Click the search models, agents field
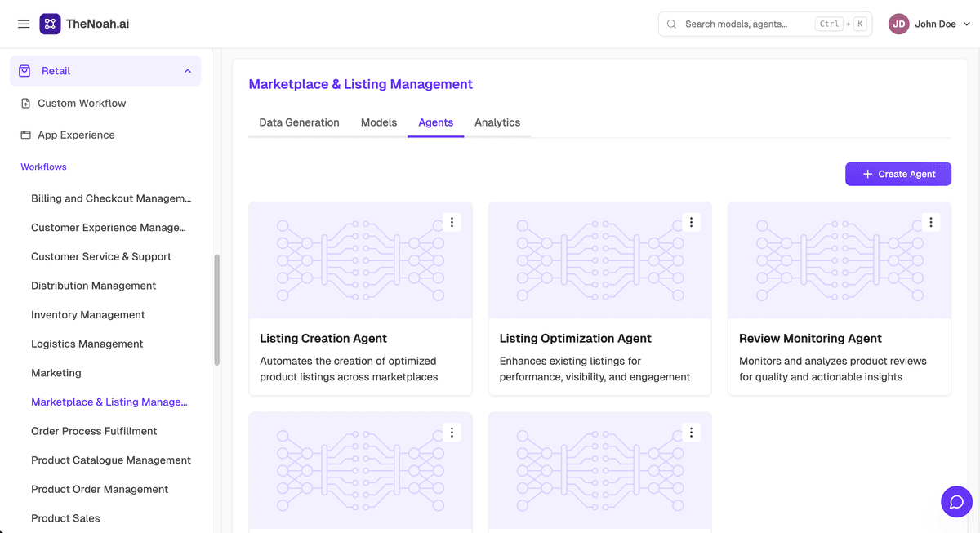Screen dimensions: 980x533 coord(765,24)
